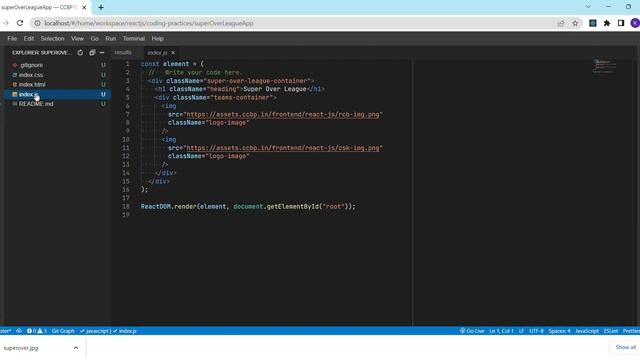Click the ESLint status item
The height and width of the screenshot is (360, 640).
coord(611,331)
